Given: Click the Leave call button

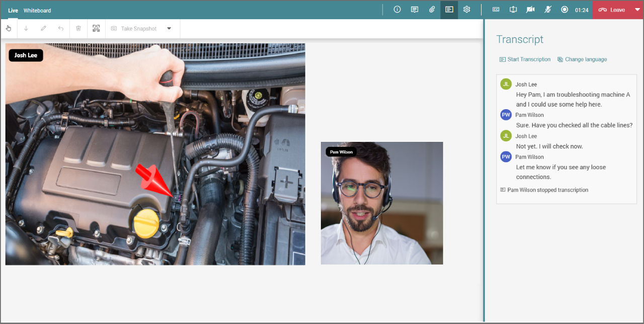Looking at the screenshot, I should click(x=612, y=10).
